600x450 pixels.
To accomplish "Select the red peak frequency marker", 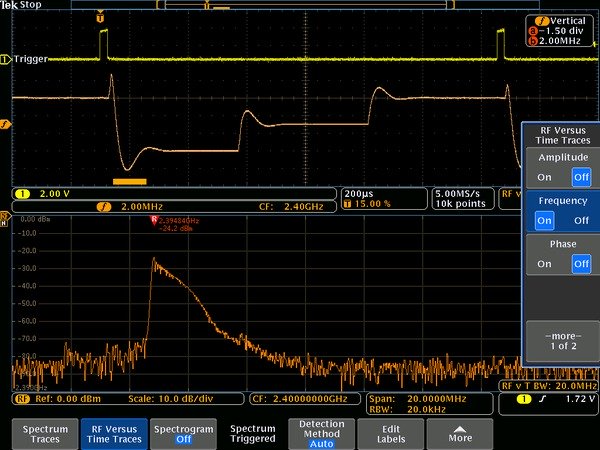I will (x=154, y=220).
